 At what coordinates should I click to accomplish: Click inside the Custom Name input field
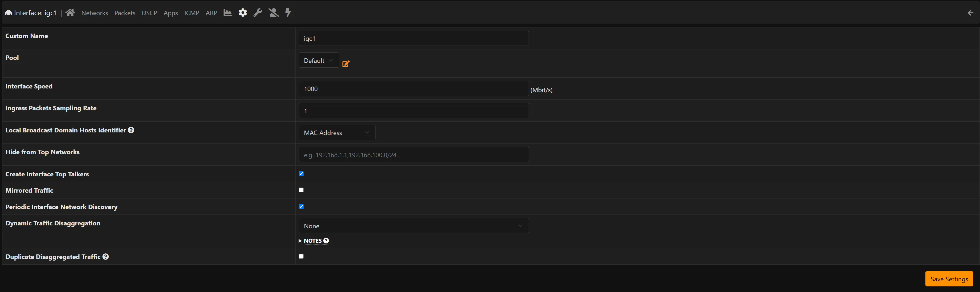[414, 38]
